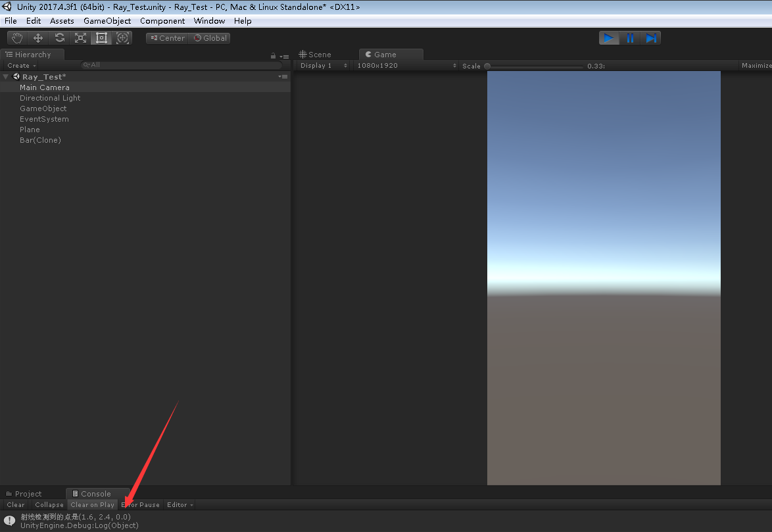Image resolution: width=772 pixels, height=532 pixels.
Task: Click inside the Game view viewport
Action: tap(604, 278)
